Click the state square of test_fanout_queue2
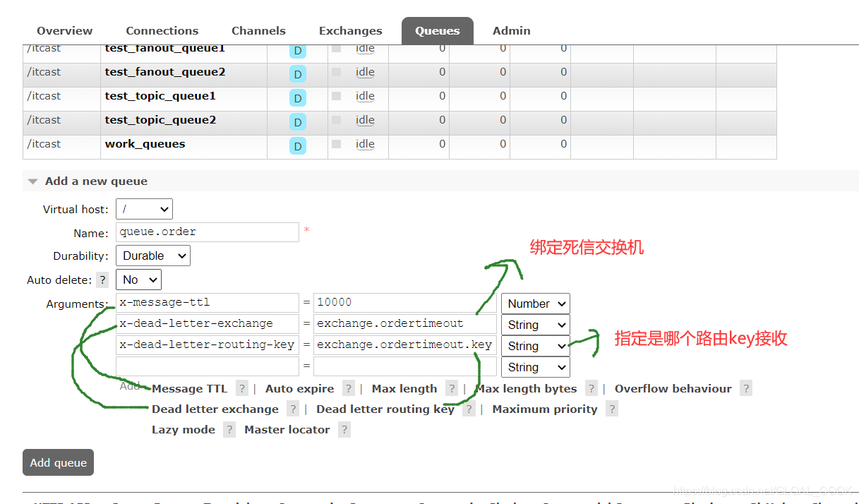The image size is (859, 504). (336, 72)
